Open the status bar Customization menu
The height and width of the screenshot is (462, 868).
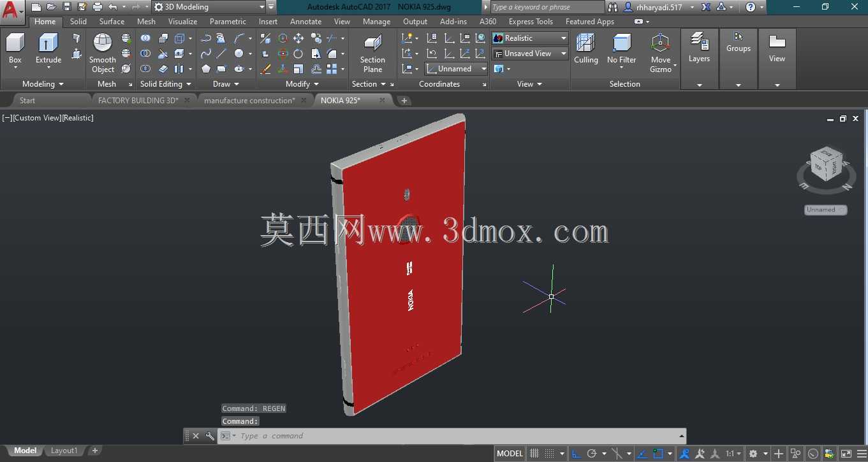tap(860, 454)
